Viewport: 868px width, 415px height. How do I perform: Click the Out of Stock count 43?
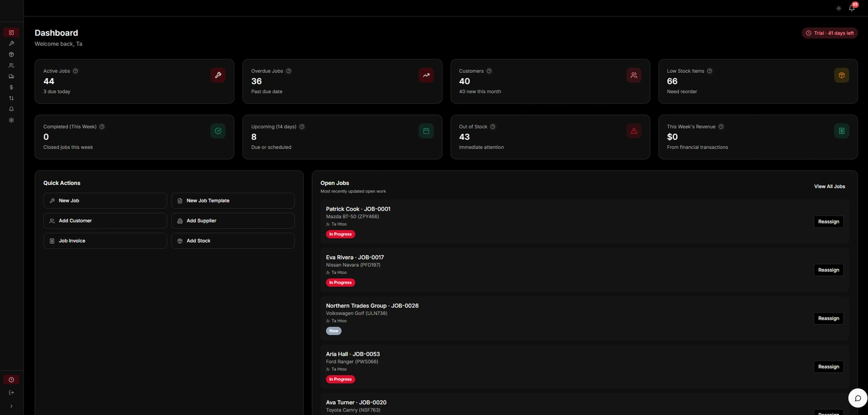click(465, 137)
